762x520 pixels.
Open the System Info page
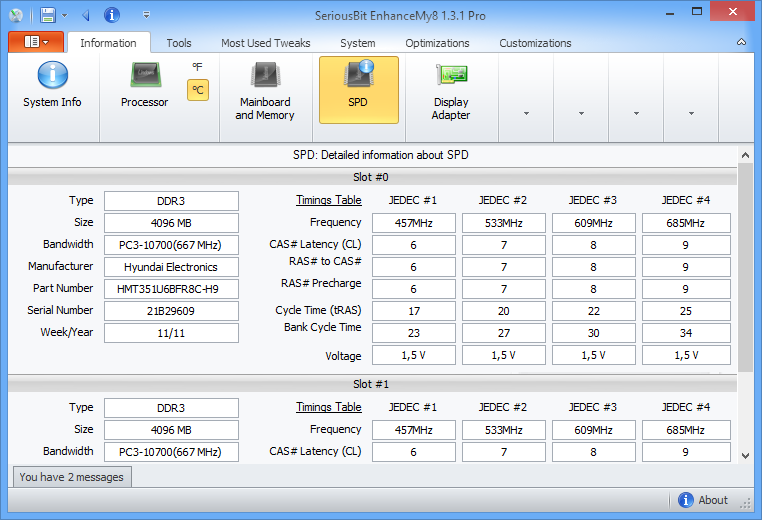click(52, 85)
